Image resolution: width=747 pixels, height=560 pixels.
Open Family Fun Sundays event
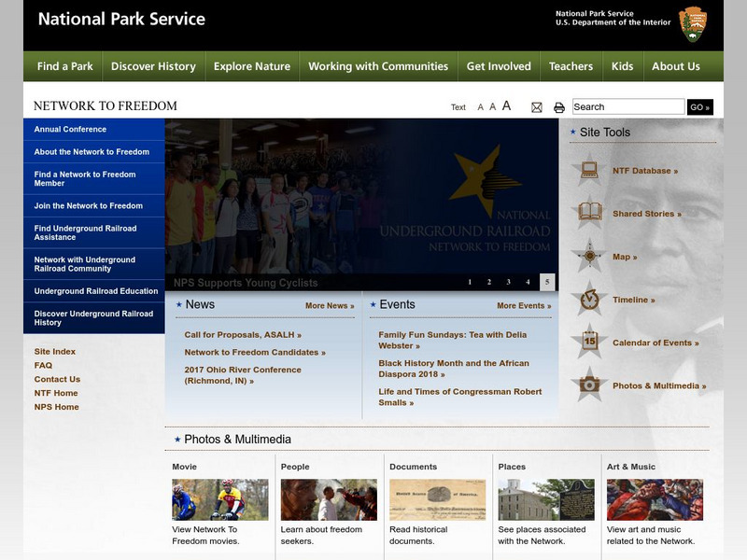pos(453,340)
